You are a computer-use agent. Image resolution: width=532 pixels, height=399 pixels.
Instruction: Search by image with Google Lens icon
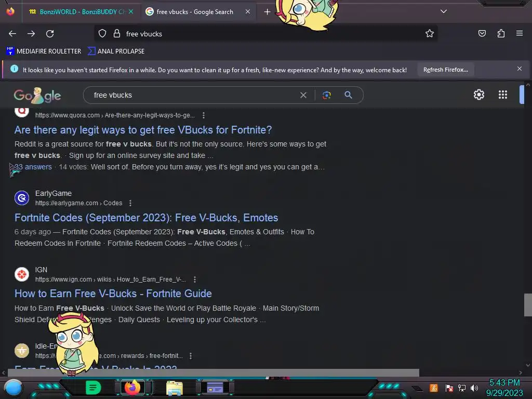[326, 96]
